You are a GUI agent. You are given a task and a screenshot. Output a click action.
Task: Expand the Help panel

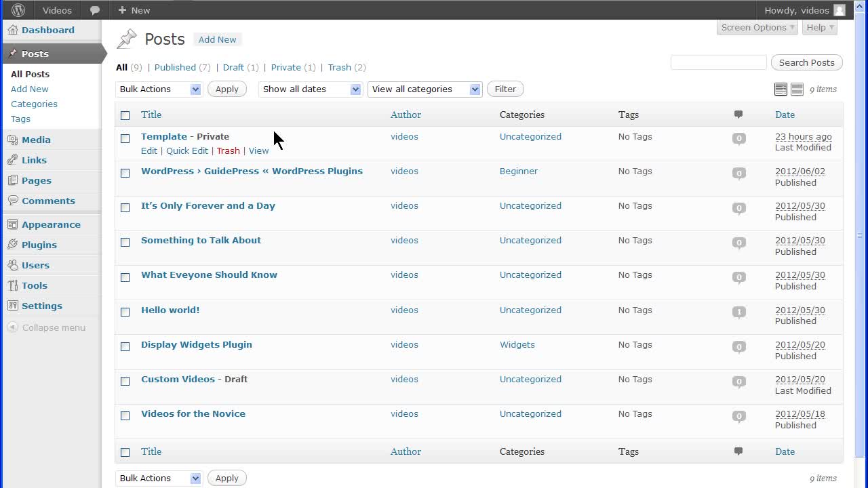(821, 28)
